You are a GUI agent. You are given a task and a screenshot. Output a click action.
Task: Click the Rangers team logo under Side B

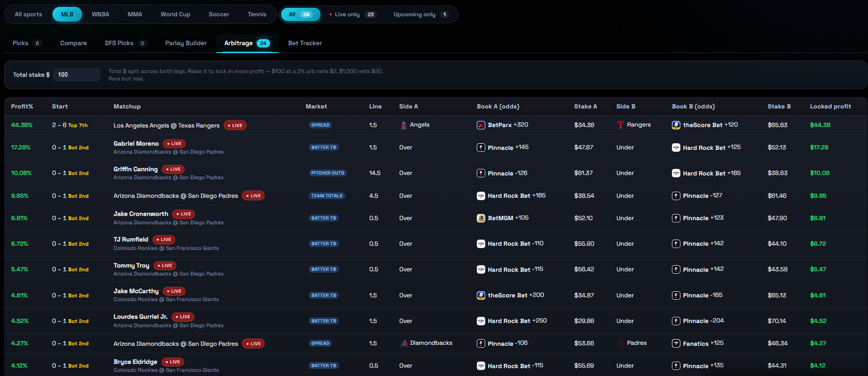[x=620, y=125]
